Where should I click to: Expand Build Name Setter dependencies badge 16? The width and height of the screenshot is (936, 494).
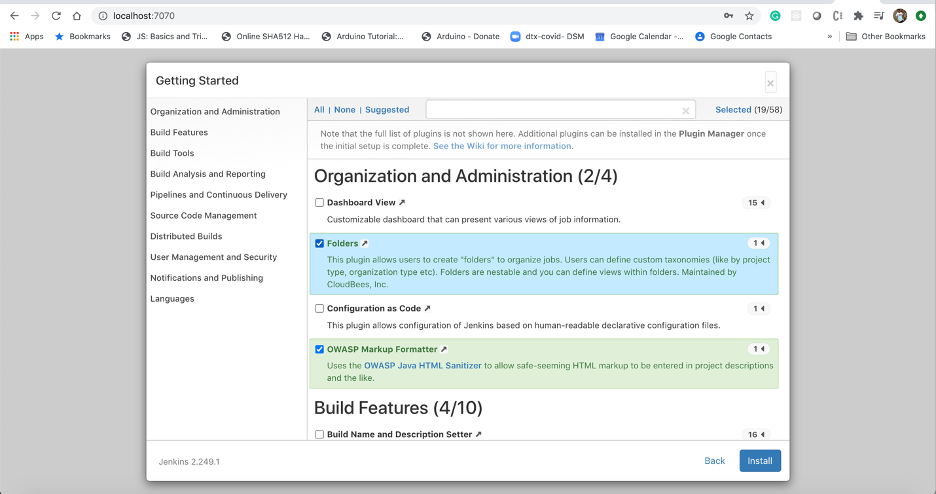click(x=756, y=434)
